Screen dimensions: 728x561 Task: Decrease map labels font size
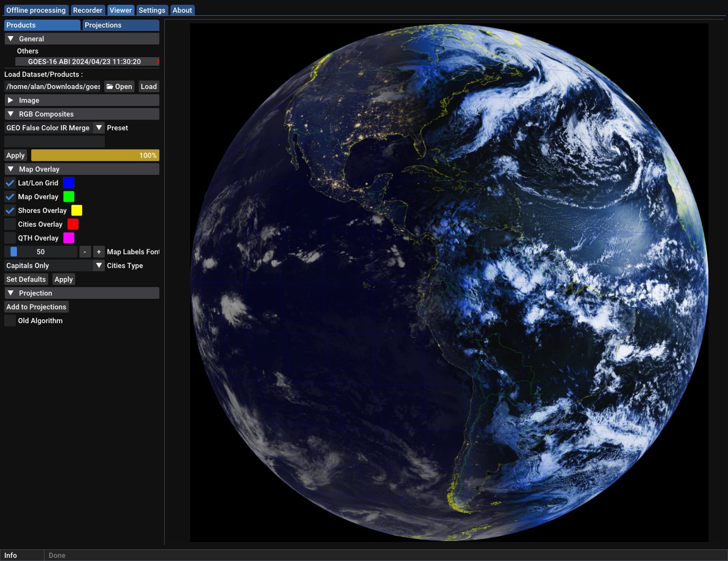85,252
